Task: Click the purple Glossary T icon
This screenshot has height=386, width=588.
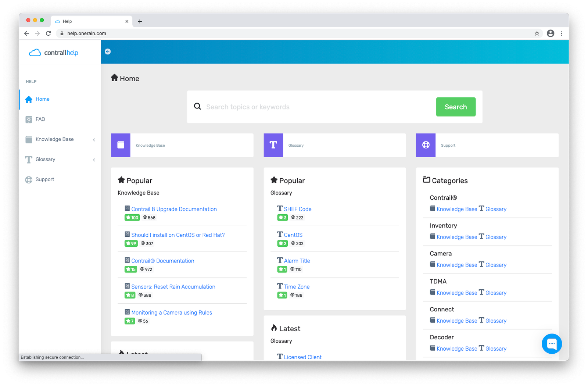Action: [273, 145]
